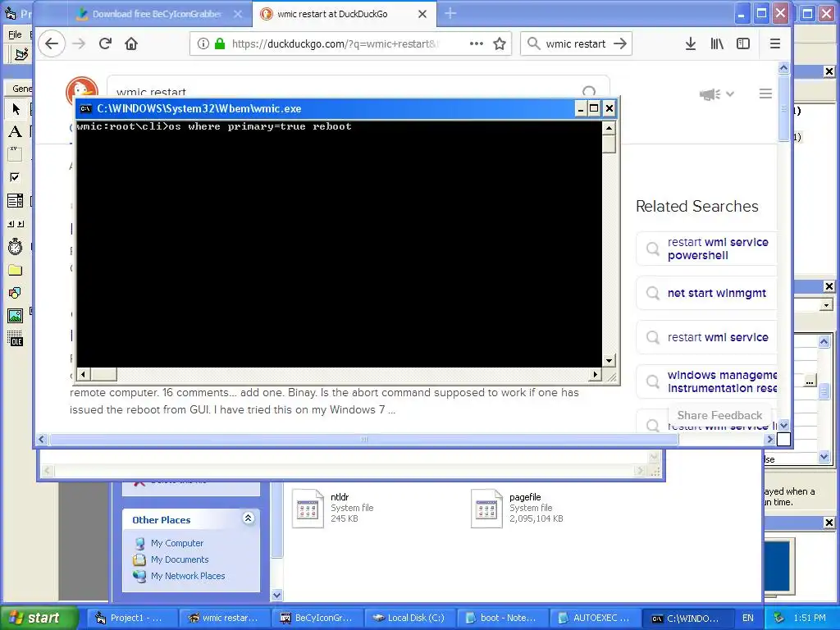Open DuckDuckGo side menu
This screenshot has width=840, height=630.
765,94
